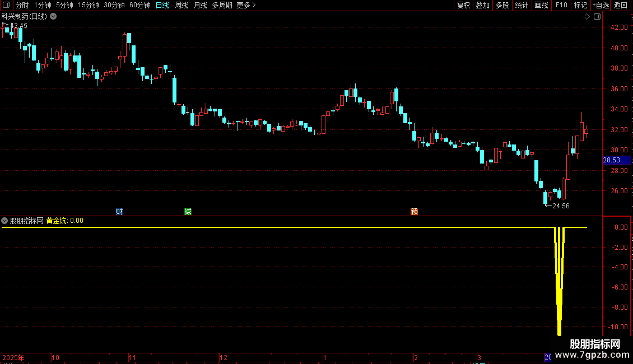Open the 财 financial report marker

coord(119,212)
